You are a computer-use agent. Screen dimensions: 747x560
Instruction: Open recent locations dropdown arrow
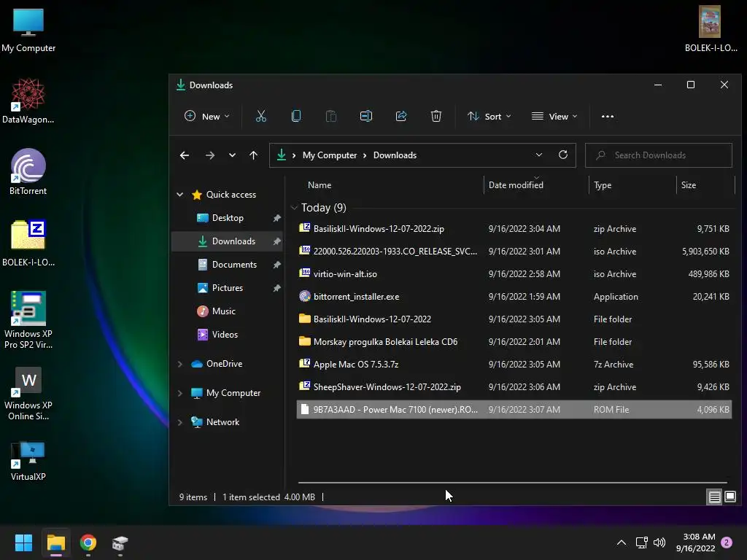click(x=232, y=155)
